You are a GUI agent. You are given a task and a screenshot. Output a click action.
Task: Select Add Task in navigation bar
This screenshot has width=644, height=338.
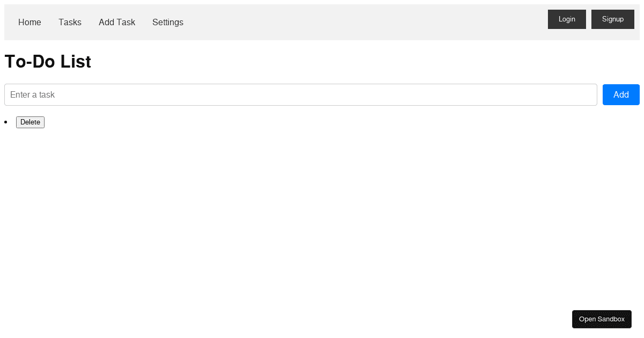(117, 22)
